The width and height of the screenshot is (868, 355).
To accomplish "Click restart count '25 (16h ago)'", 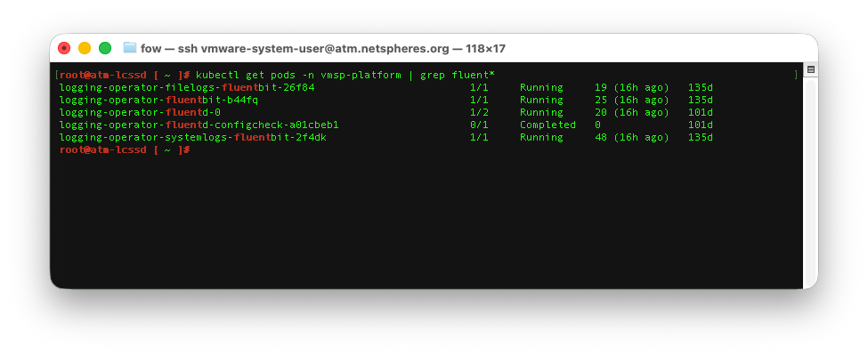I will coord(631,100).
